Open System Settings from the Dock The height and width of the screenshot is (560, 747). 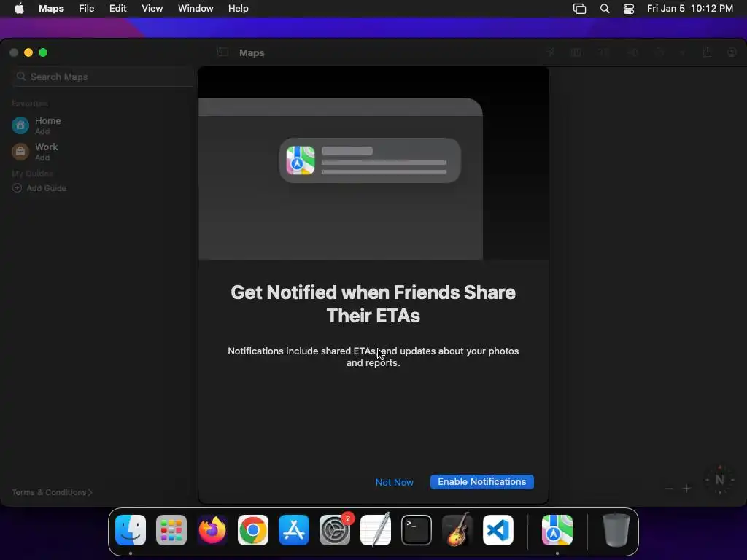click(335, 530)
